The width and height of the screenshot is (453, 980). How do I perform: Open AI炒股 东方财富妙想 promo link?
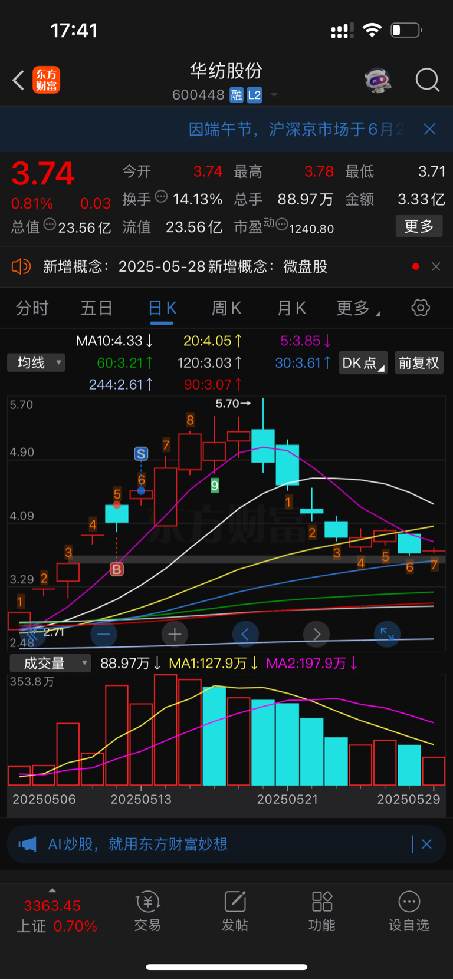[138, 844]
